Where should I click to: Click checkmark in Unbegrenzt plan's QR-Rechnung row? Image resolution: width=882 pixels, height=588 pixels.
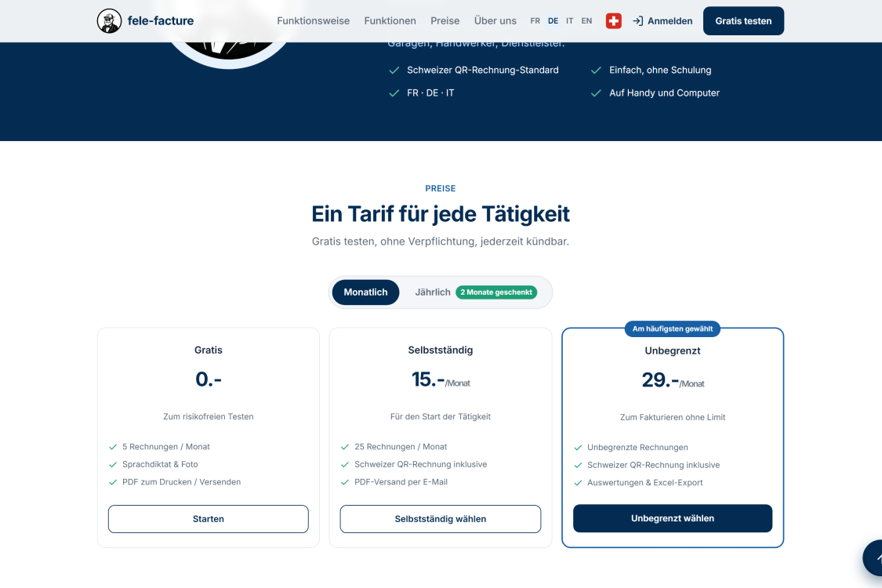pos(578,466)
